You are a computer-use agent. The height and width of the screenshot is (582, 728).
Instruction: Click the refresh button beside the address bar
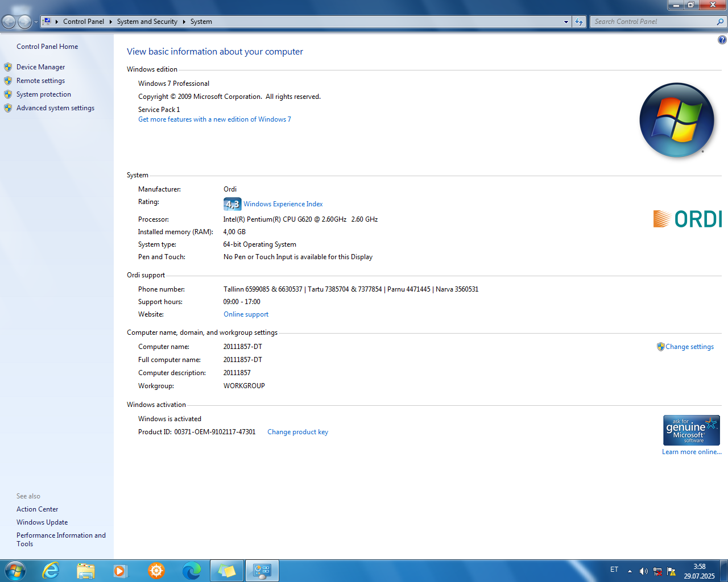[x=579, y=22]
